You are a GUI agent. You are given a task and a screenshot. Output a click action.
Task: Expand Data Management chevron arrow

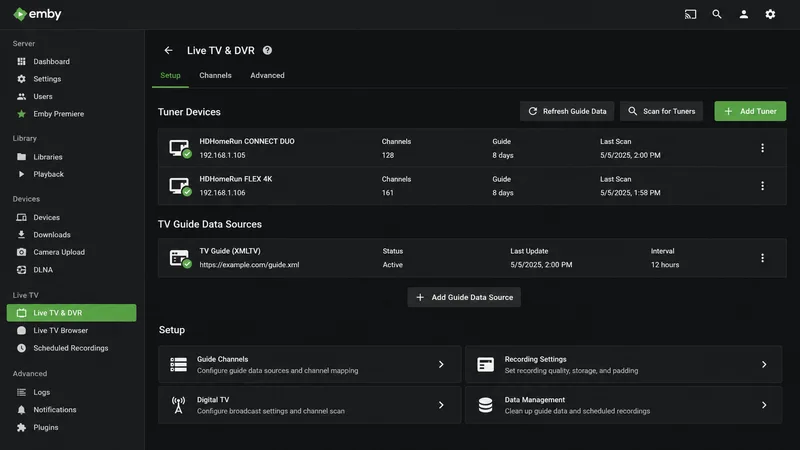[764, 405]
